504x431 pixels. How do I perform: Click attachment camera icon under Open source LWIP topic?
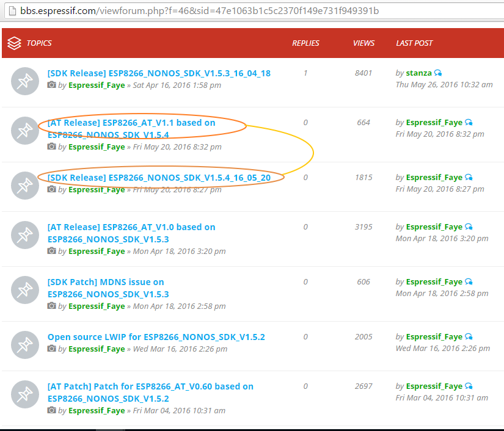tap(51, 349)
